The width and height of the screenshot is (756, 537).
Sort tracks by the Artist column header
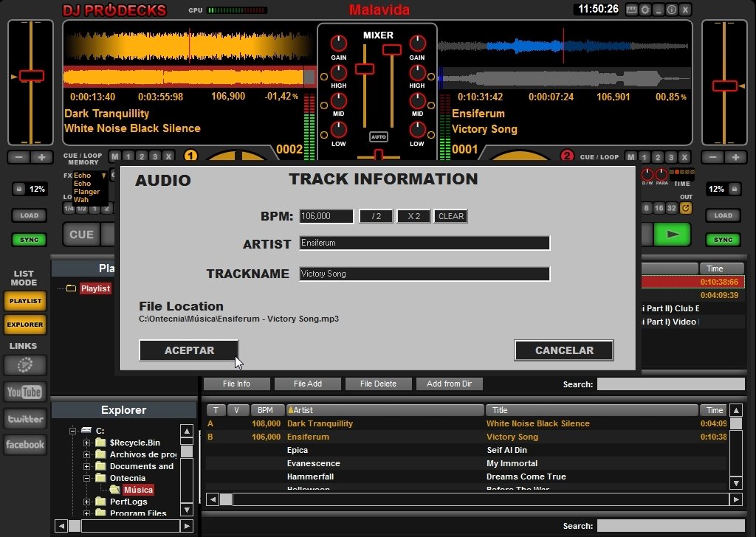(x=385, y=410)
